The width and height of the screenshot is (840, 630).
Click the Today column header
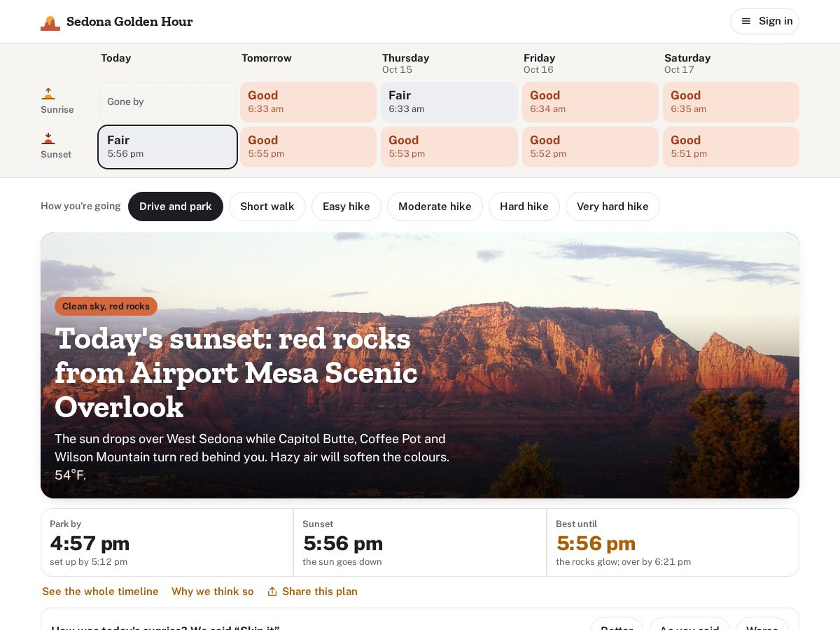(x=115, y=58)
